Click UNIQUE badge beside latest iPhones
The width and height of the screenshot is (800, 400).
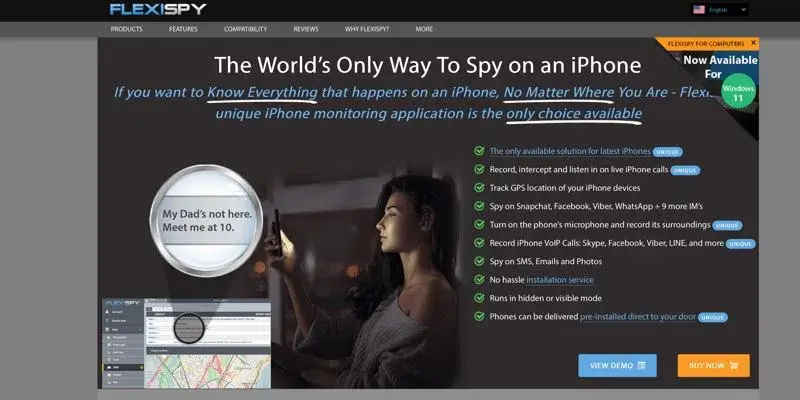(x=667, y=152)
